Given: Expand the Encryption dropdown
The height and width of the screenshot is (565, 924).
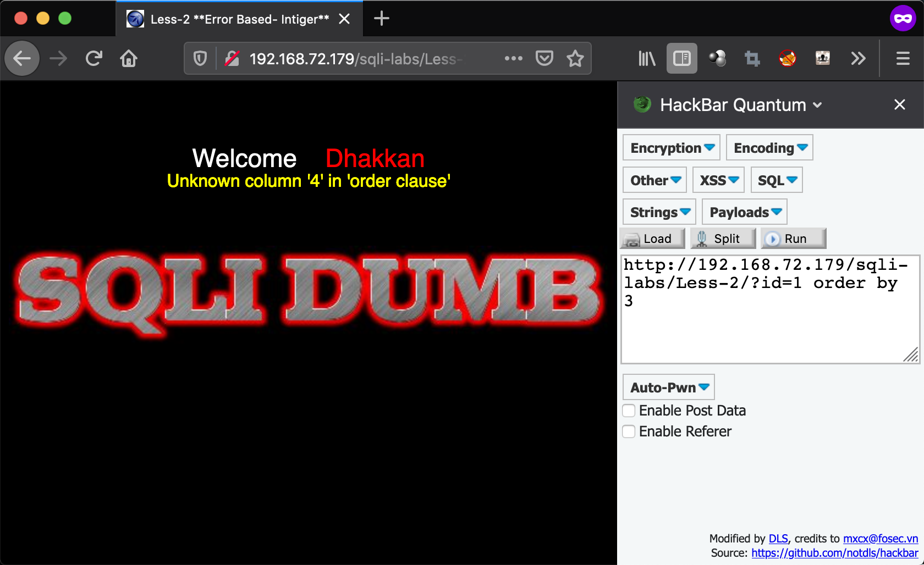Looking at the screenshot, I should 672,148.
